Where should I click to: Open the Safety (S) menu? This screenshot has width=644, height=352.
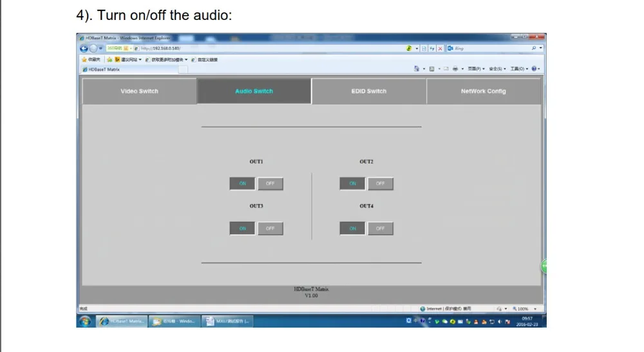[x=497, y=69]
